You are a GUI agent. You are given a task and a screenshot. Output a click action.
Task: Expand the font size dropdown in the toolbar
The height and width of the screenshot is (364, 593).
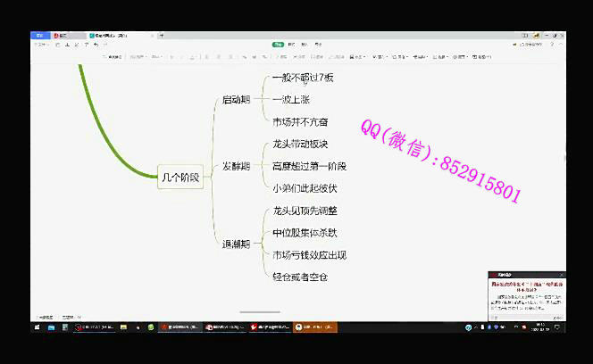click(157, 56)
